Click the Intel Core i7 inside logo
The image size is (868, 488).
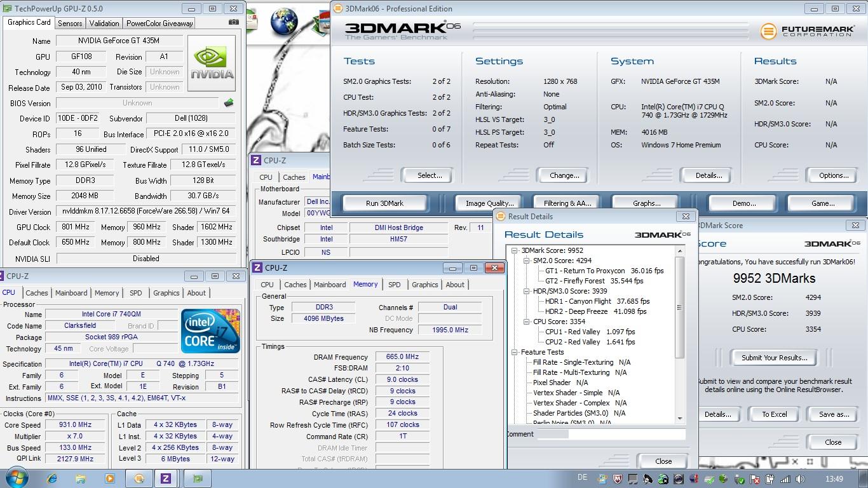(210, 330)
